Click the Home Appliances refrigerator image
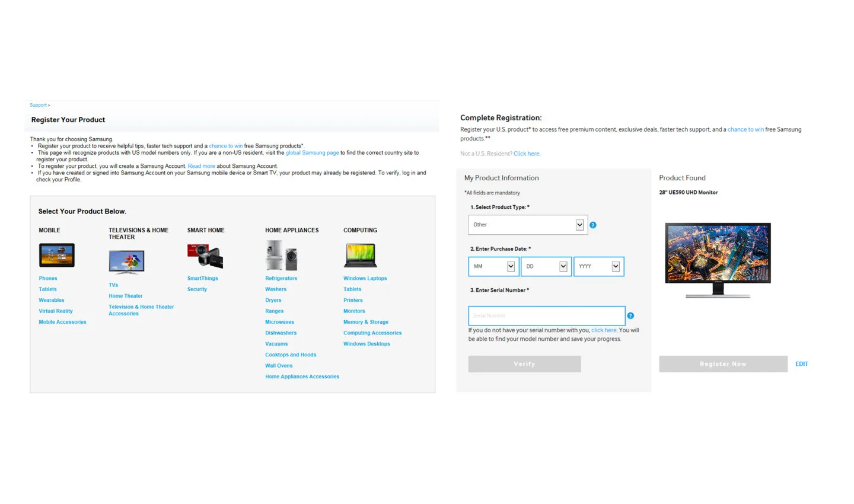 281,256
